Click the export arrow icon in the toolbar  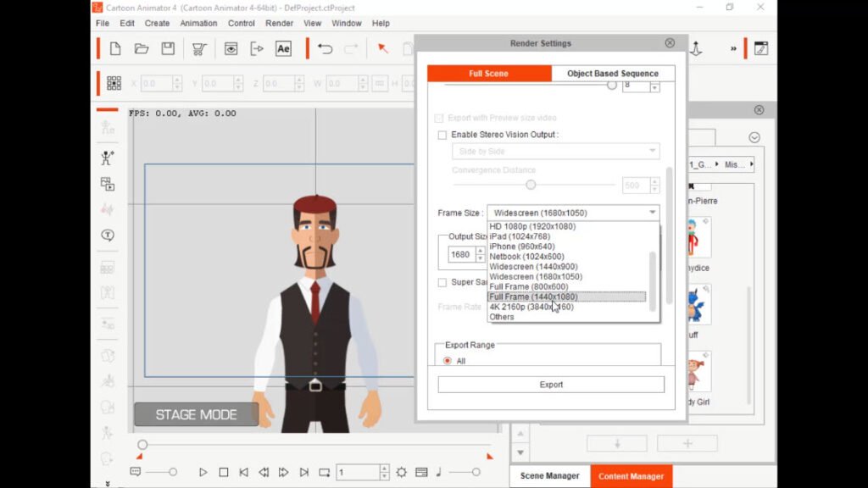(257, 48)
